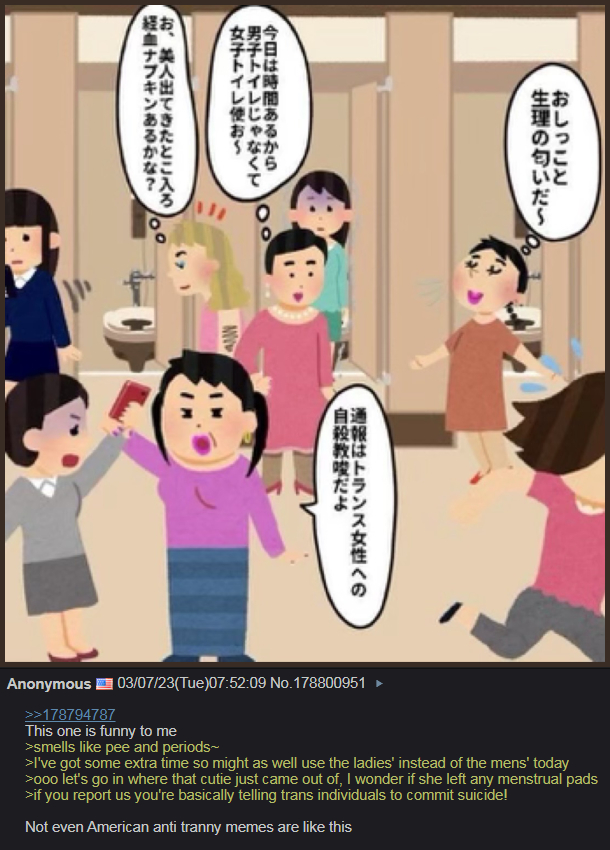
Task: Select the Anonymous poster name
Action: 49,684
